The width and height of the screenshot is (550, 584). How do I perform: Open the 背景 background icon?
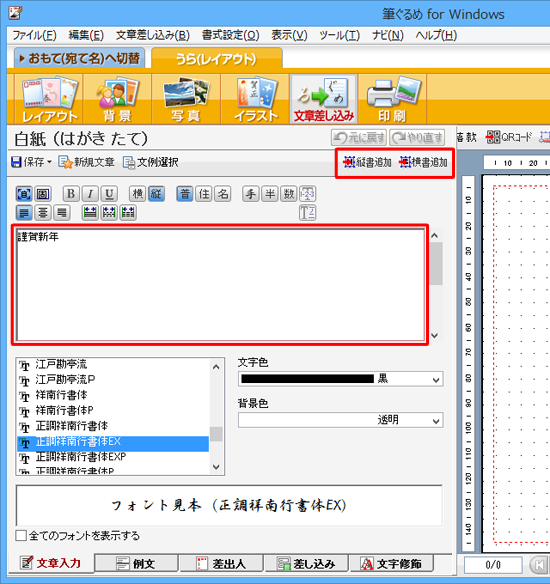(x=117, y=99)
